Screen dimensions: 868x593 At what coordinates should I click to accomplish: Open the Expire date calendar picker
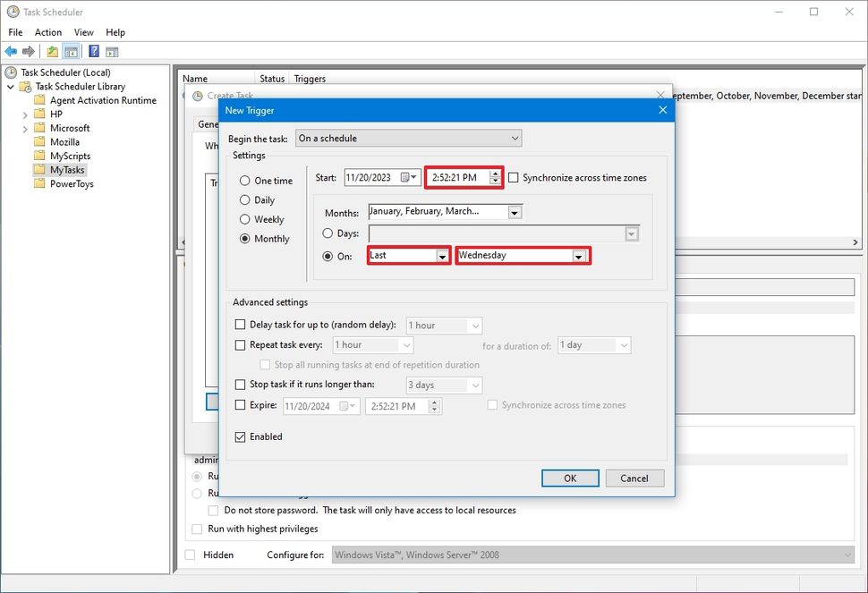coord(352,405)
